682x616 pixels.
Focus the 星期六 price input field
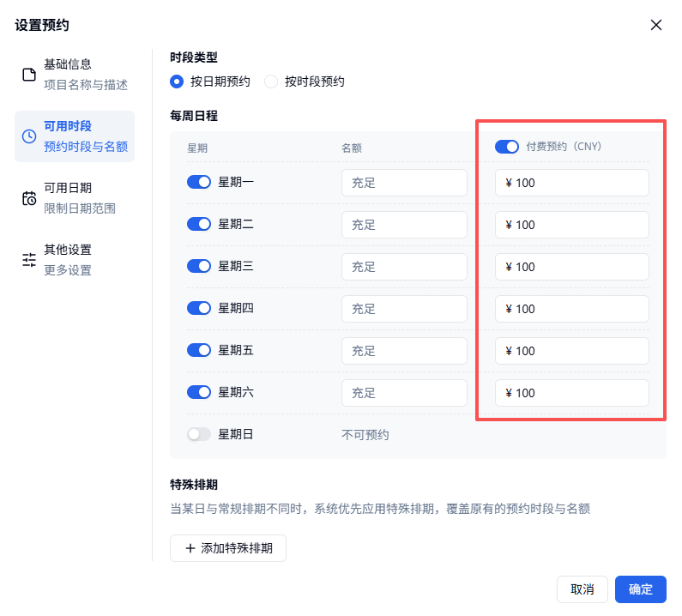point(572,393)
